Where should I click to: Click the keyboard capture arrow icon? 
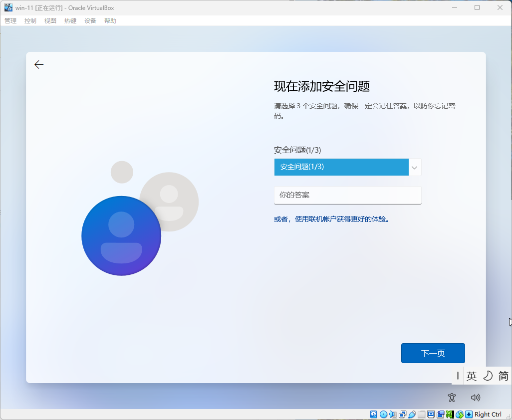[x=469, y=415]
